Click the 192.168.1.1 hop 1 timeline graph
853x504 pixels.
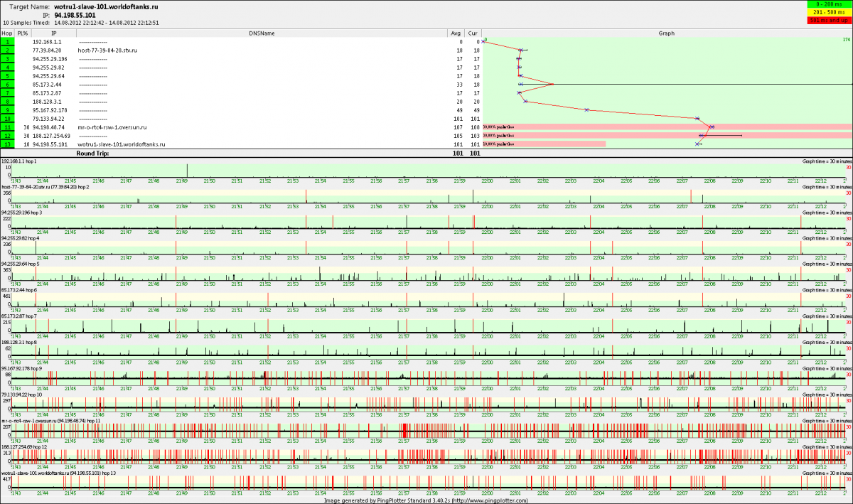tap(426, 169)
